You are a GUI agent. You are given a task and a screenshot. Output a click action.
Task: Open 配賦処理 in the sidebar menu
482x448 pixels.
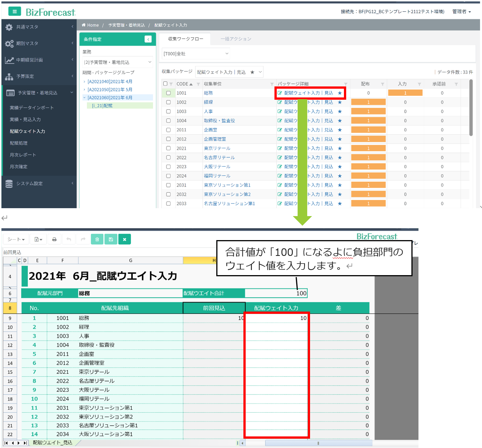click(19, 143)
